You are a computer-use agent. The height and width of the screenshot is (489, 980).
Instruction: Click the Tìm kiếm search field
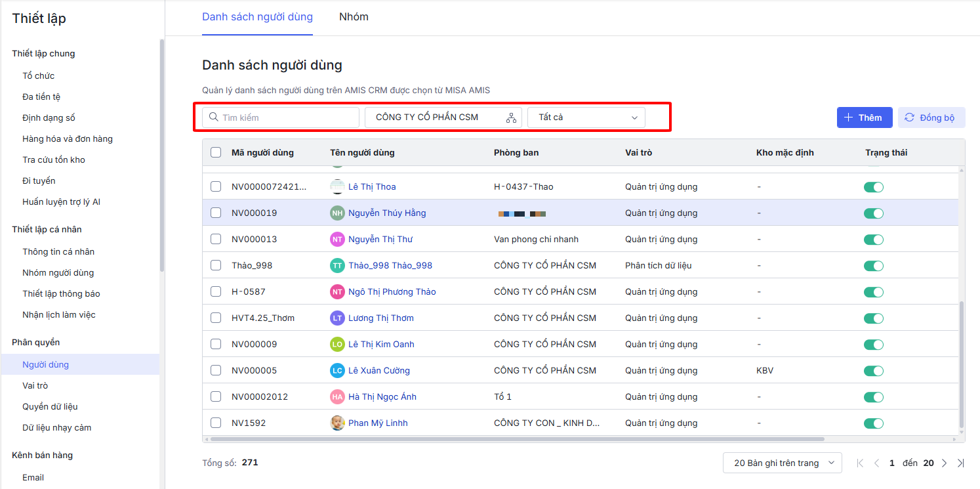click(x=287, y=117)
